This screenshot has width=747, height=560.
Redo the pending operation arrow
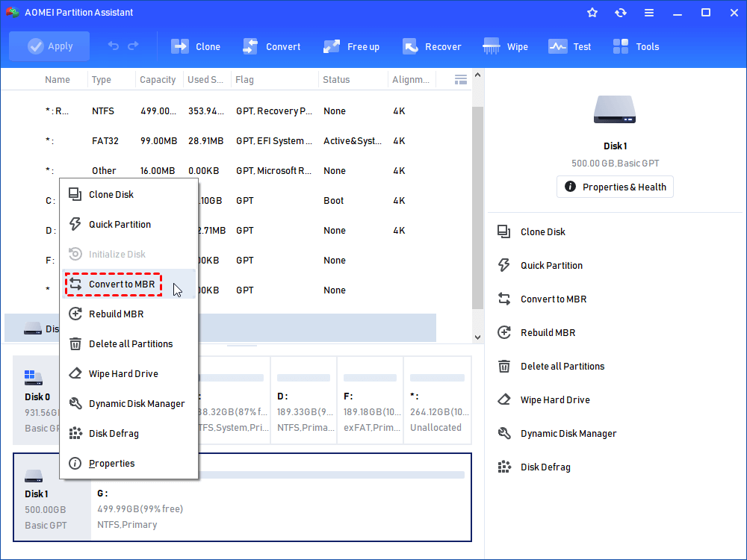pos(134,46)
